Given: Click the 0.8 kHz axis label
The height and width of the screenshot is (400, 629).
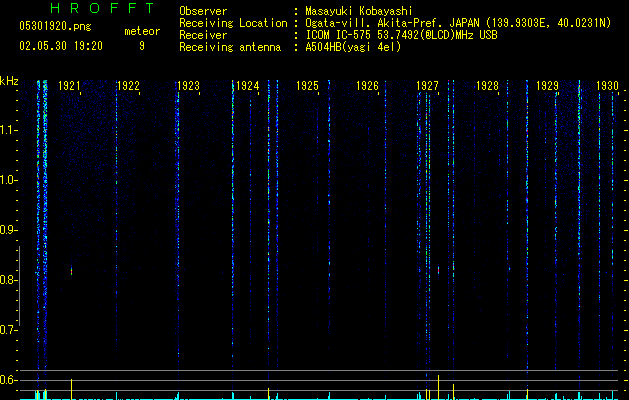Looking at the screenshot, I should [x=8, y=280].
